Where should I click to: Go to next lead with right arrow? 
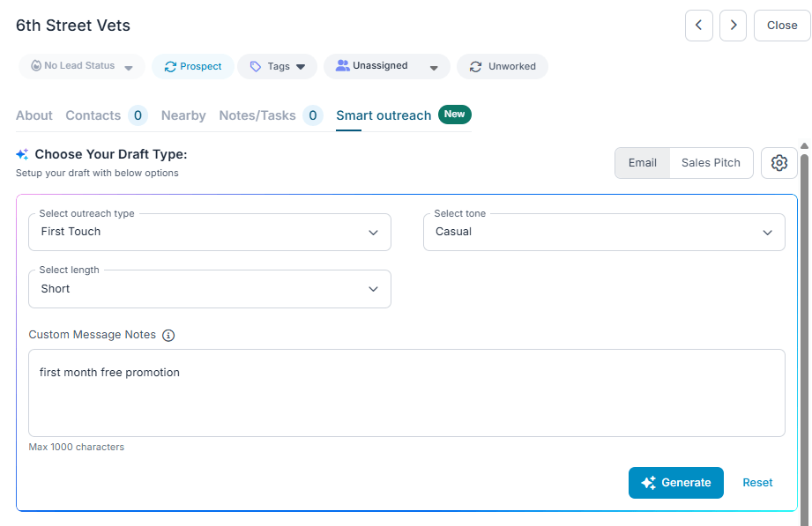[733, 26]
